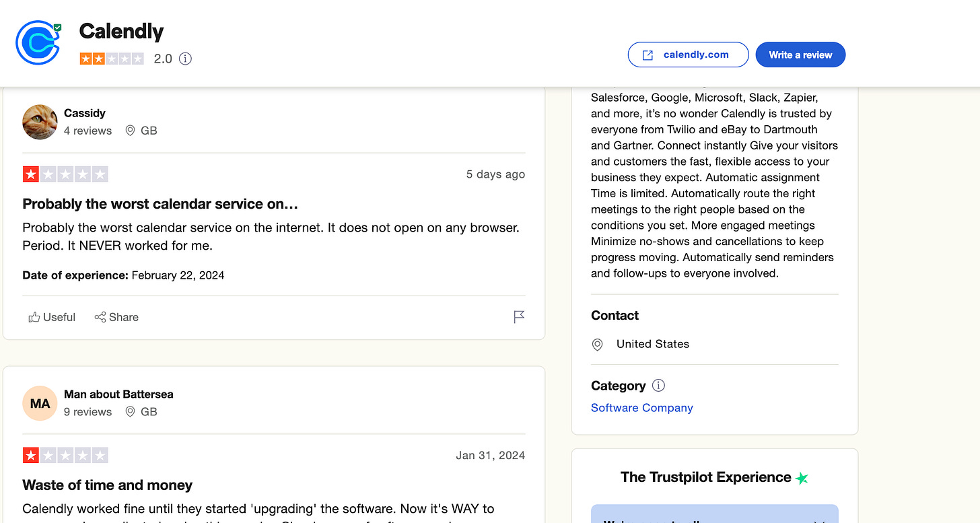The width and height of the screenshot is (980, 523).
Task: Click the Contact heading
Action: point(615,316)
